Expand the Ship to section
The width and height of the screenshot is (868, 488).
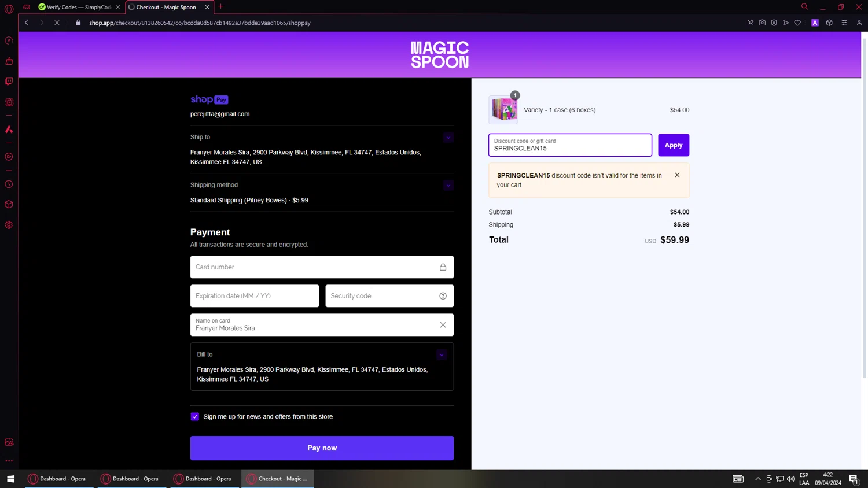coord(448,138)
